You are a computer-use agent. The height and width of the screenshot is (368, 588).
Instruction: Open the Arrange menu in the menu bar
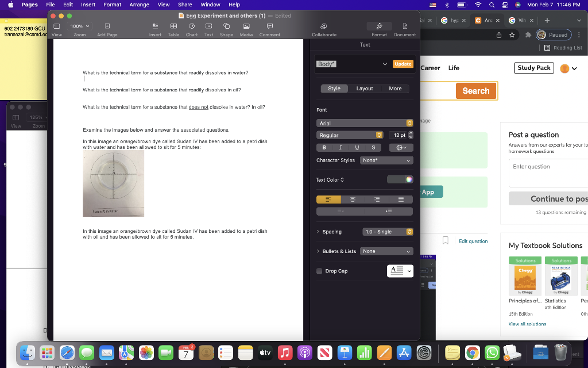(x=138, y=4)
